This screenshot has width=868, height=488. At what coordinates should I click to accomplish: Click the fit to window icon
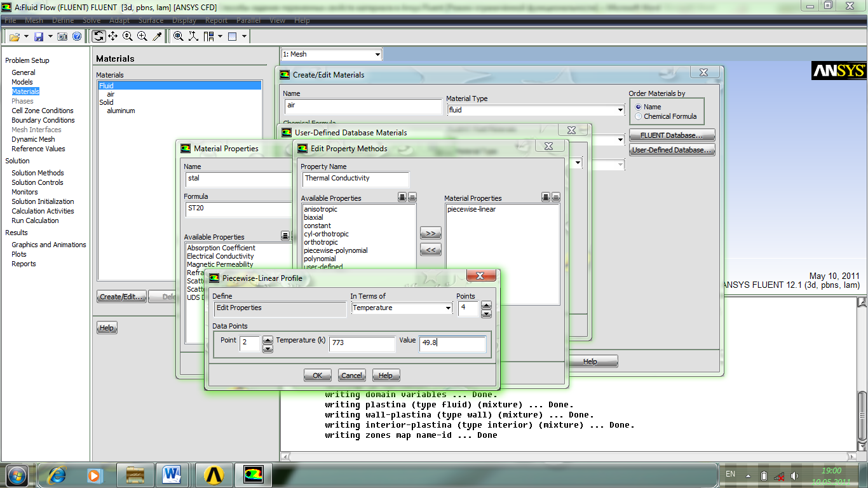coord(179,36)
